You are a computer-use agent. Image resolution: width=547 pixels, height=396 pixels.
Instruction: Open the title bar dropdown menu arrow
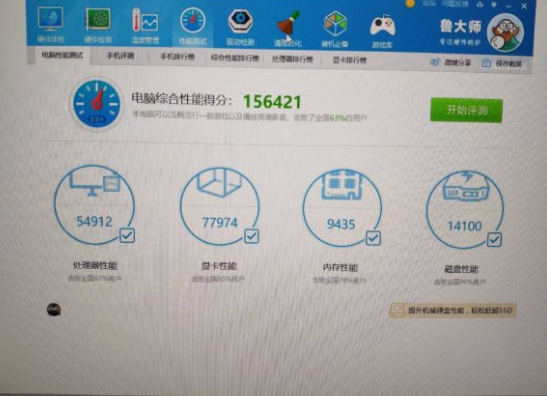[x=494, y=5]
